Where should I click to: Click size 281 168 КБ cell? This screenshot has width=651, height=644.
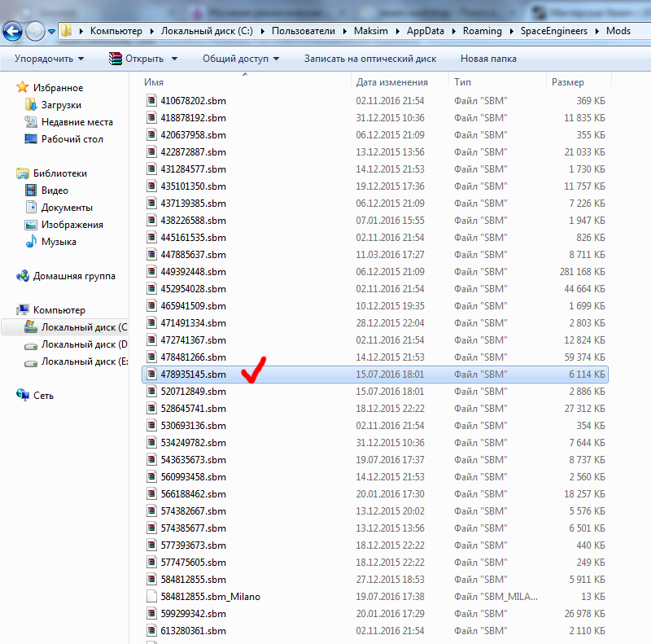tap(582, 272)
